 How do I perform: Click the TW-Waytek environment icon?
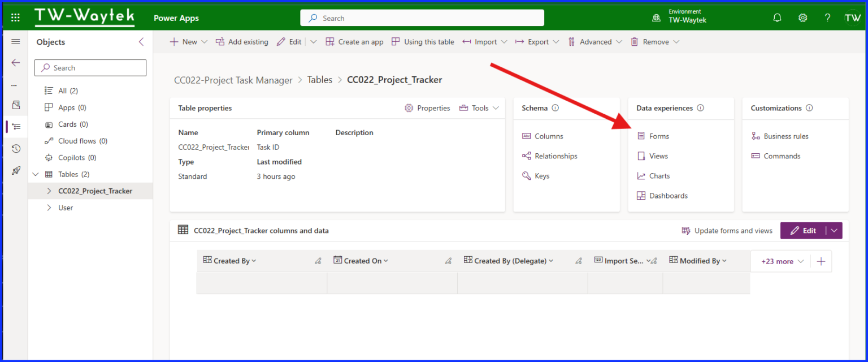[x=656, y=17]
